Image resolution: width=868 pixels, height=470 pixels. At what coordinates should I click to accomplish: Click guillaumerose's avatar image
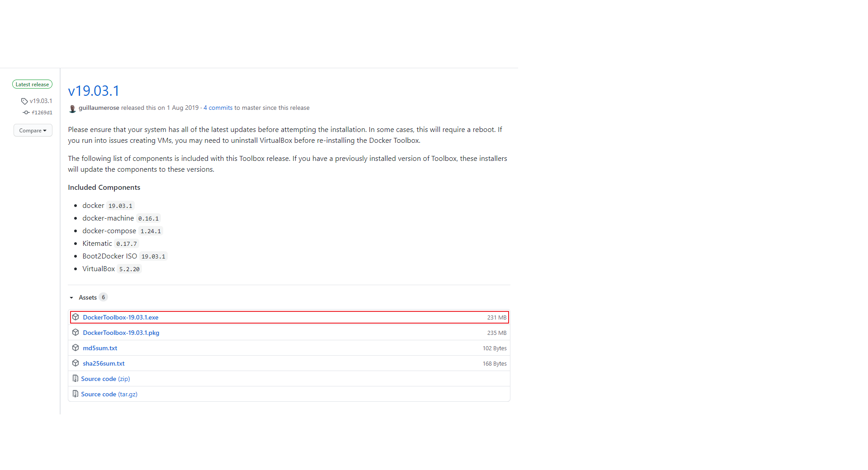click(x=72, y=108)
